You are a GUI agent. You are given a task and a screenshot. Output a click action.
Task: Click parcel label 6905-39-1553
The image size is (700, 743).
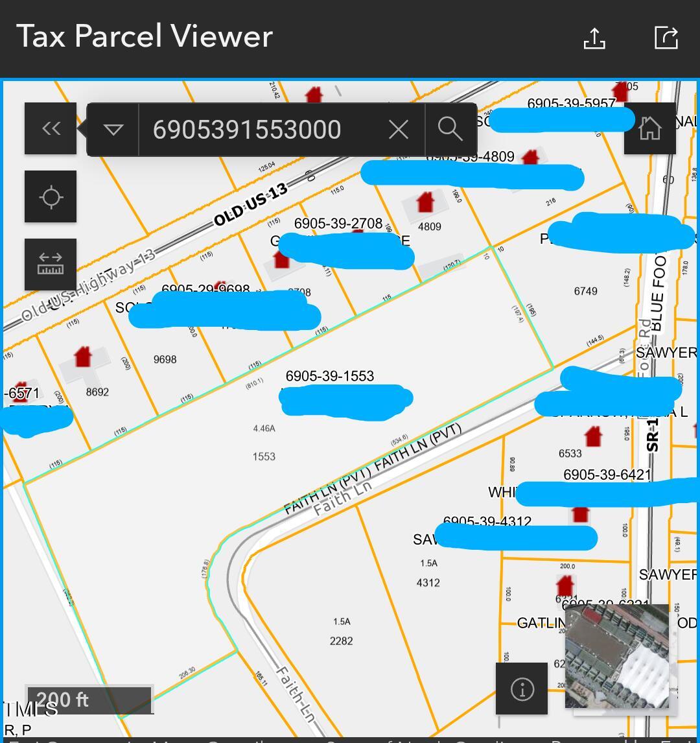(x=330, y=376)
